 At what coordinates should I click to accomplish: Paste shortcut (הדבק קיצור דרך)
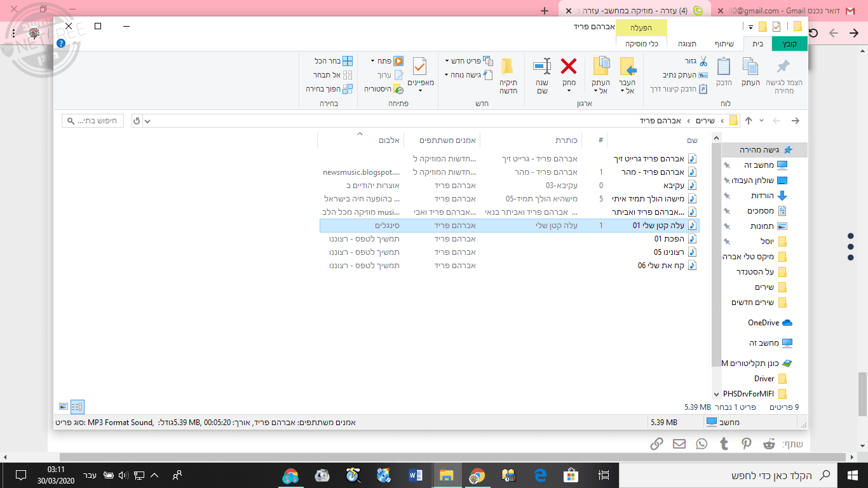pos(678,89)
